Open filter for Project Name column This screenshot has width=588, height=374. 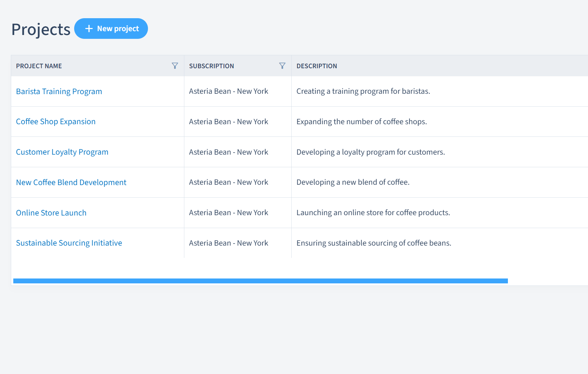175,66
